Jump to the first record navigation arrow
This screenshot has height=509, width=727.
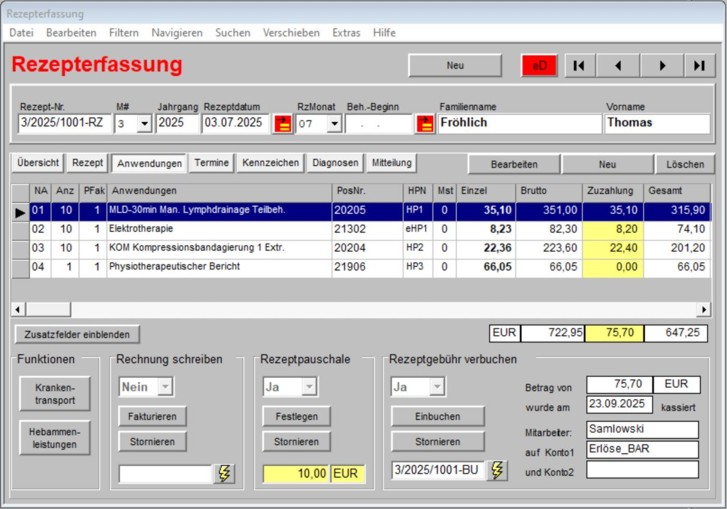(x=580, y=66)
